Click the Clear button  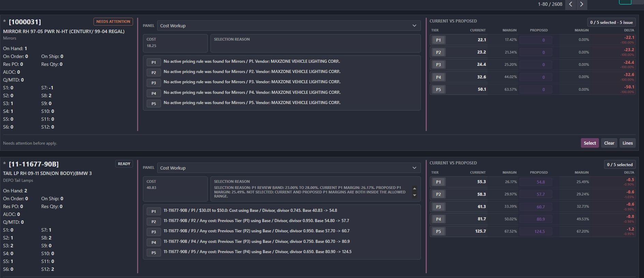tap(609, 143)
